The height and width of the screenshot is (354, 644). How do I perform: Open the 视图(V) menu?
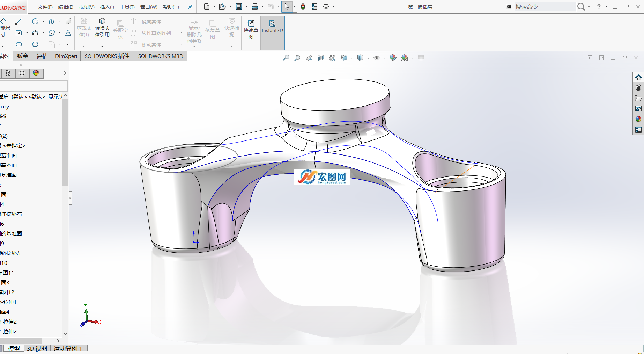tap(87, 7)
